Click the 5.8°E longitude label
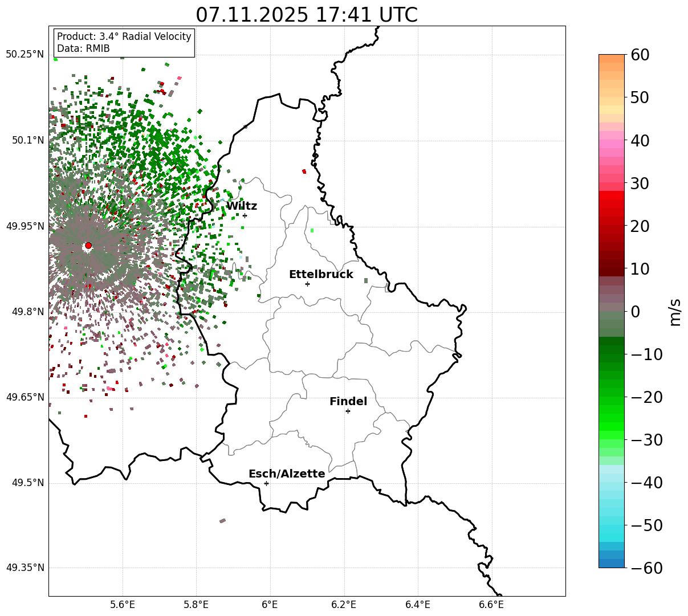Image resolution: width=688 pixels, height=616 pixels. pyautogui.click(x=197, y=605)
